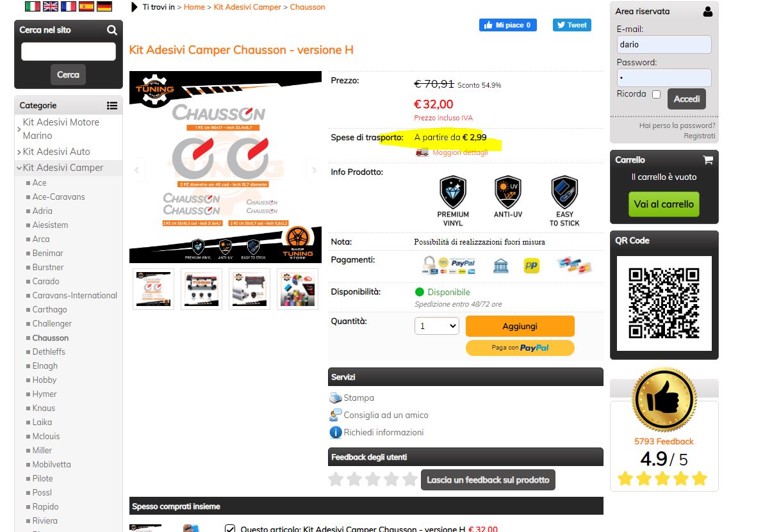Click the Categorie list menu icon
Image resolution: width=772 pixels, height=532 pixels.
click(x=112, y=106)
